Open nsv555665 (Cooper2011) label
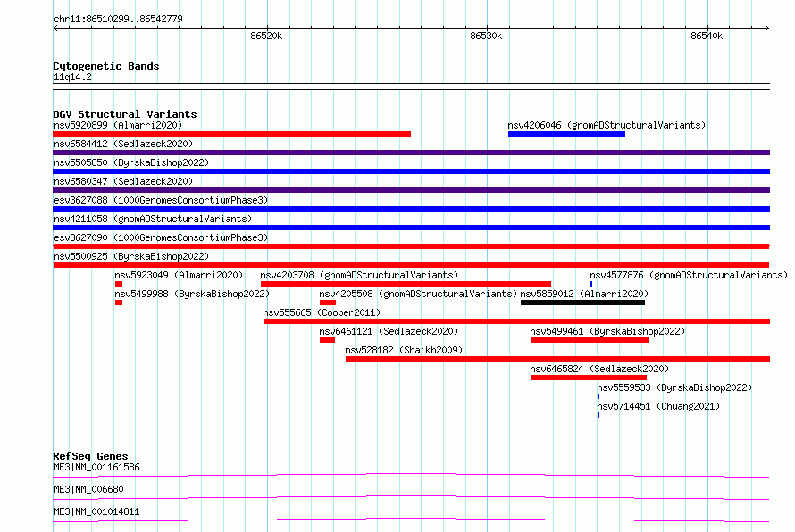The image size is (795, 532). tap(322, 312)
